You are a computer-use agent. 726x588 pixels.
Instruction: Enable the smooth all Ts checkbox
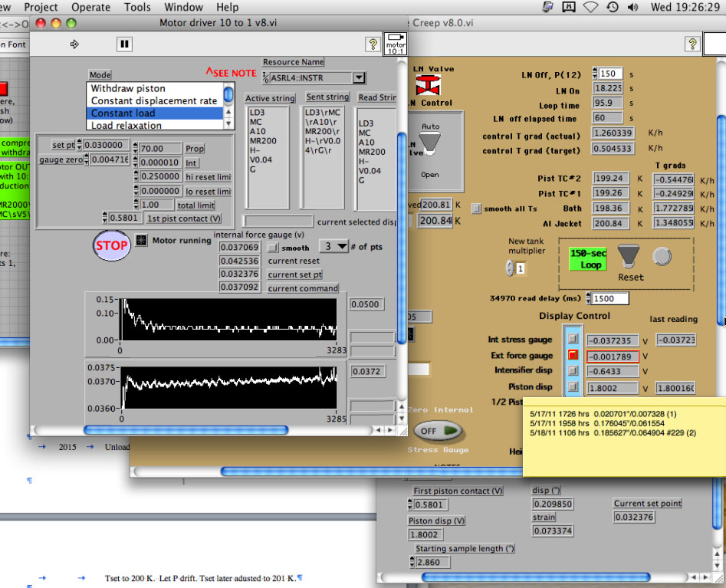(x=476, y=208)
